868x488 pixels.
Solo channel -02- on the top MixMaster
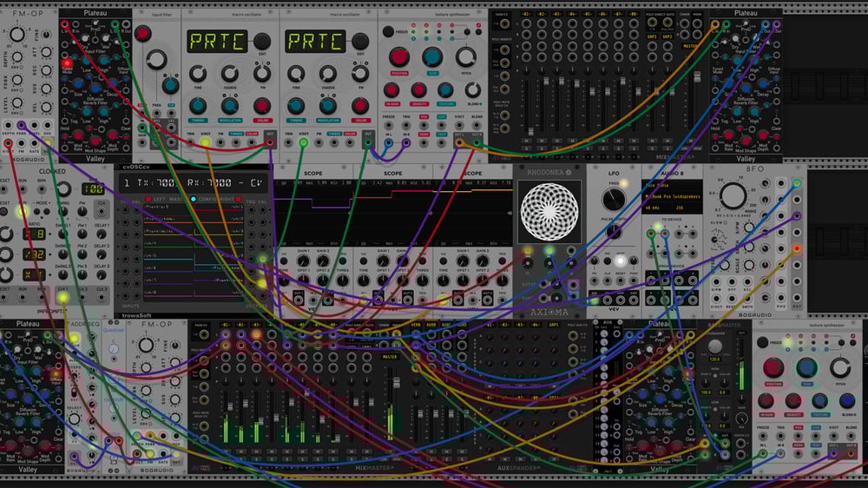(x=542, y=148)
